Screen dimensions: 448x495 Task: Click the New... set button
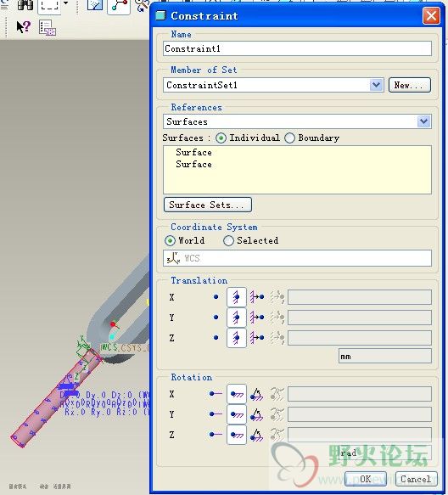click(x=410, y=85)
